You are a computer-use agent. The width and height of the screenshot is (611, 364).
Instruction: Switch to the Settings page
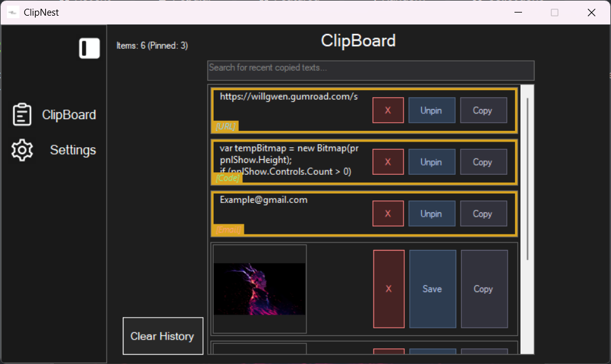click(72, 150)
